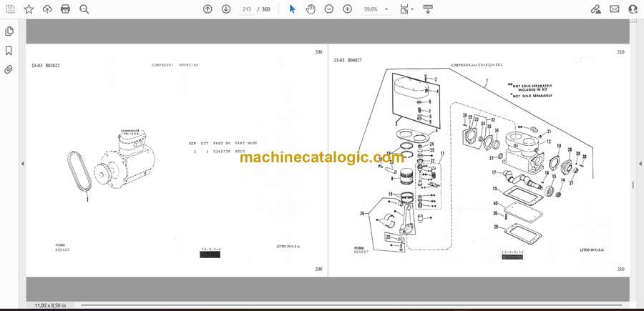Go to the previous page arrow

pos(208,9)
